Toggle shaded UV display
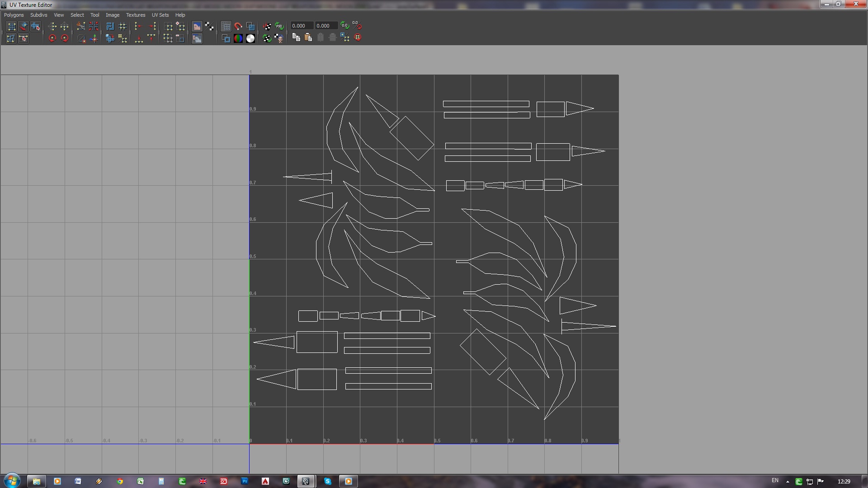Image resolution: width=868 pixels, height=488 pixels. coord(250,26)
